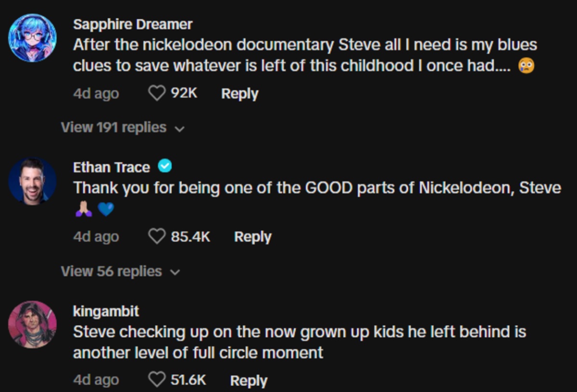Click the crying emoji in Sapphire Dreamer's comment
Screen dimensions: 577x392
point(527,66)
